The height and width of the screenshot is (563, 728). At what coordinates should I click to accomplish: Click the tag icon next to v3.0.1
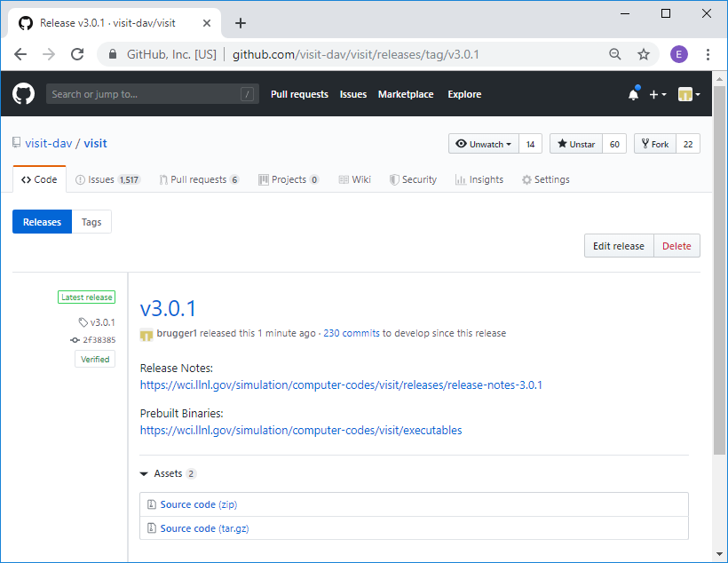click(83, 322)
